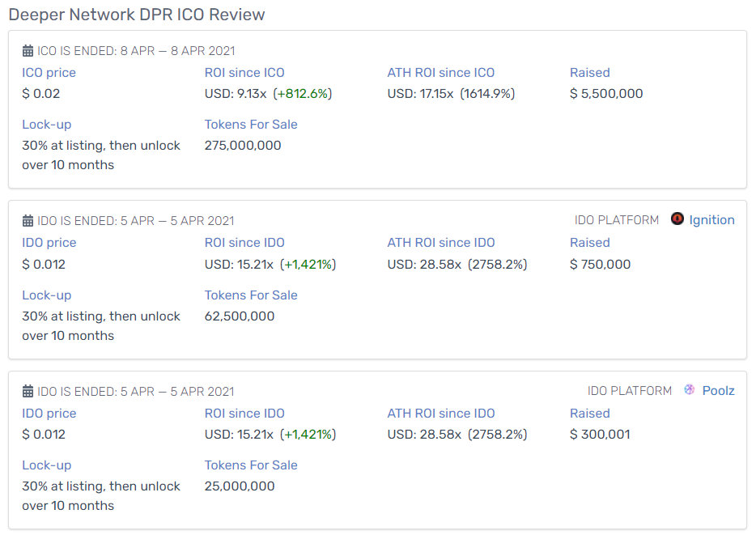Open the Poolz IDO platform link
Image resolution: width=756 pixels, height=535 pixels.
719,391
